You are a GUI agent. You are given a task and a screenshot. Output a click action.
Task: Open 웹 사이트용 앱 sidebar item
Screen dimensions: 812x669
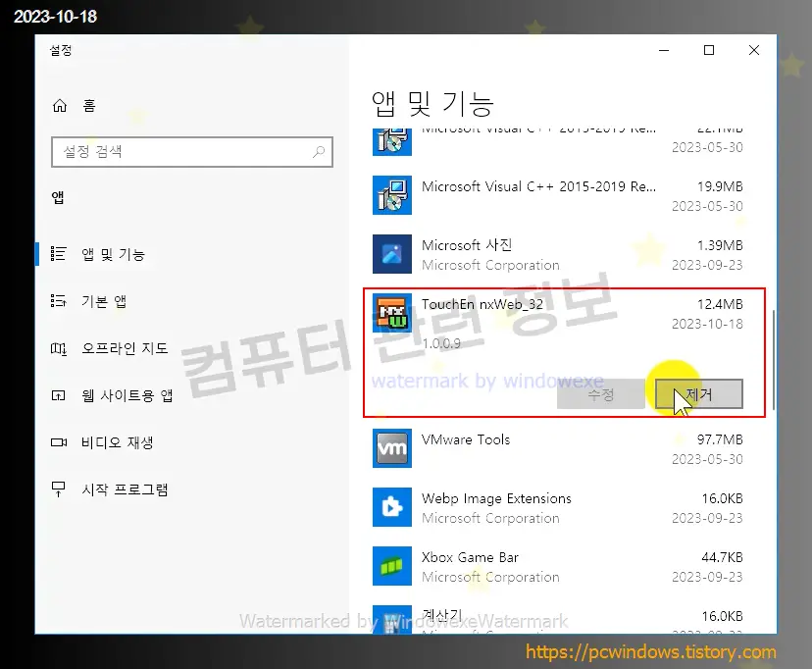coord(127,395)
